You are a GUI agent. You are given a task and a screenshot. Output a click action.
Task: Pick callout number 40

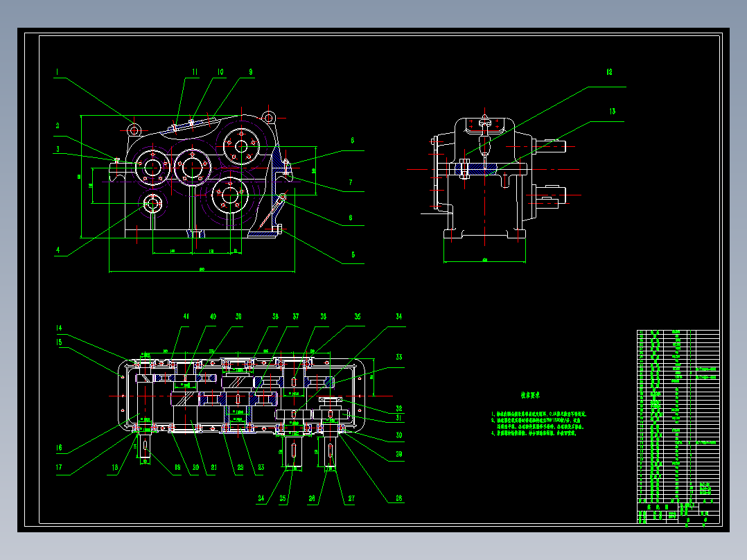pyautogui.click(x=213, y=317)
